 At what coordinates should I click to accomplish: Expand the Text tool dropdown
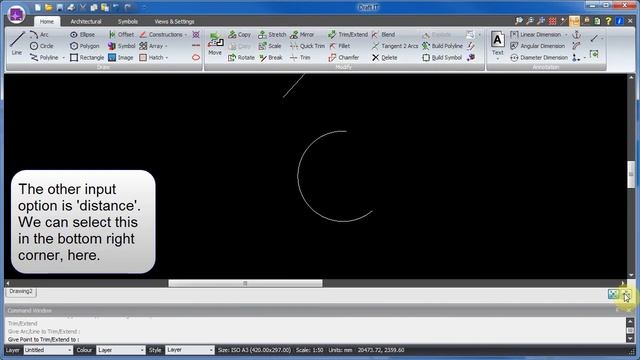(x=498, y=59)
